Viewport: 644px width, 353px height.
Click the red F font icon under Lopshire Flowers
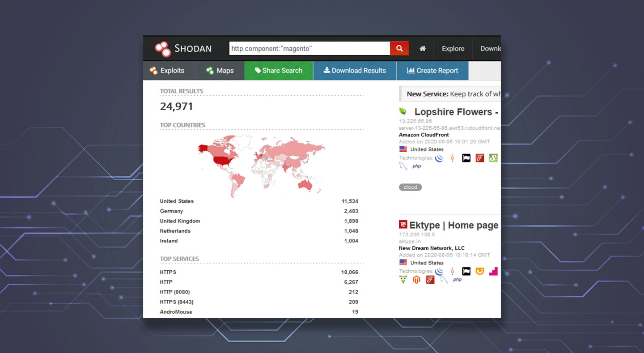point(480,158)
